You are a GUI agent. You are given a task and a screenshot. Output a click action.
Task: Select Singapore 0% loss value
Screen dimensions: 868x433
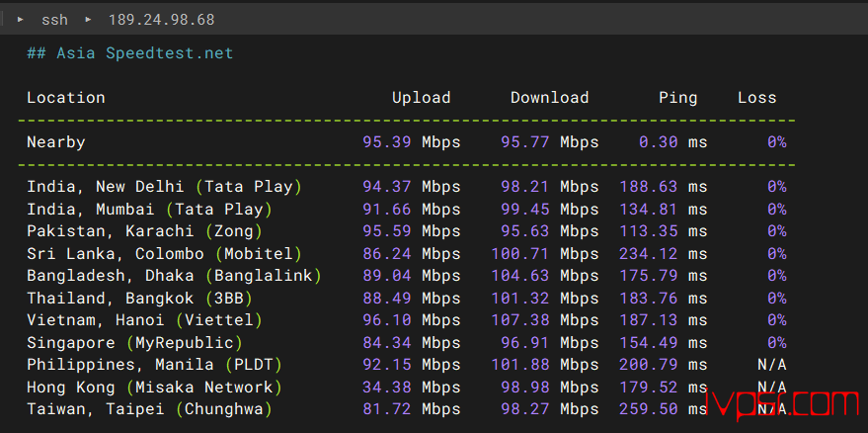coord(777,343)
